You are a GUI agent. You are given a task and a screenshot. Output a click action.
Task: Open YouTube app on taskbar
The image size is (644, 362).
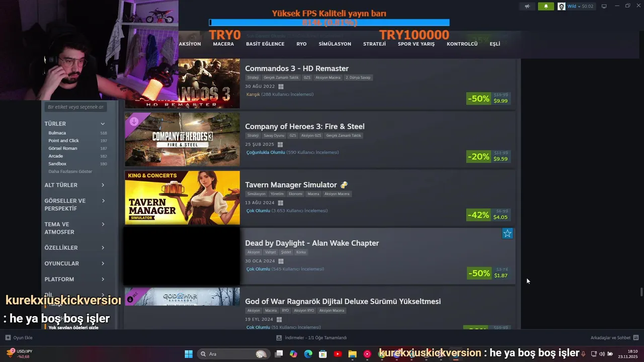pos(338,354)
